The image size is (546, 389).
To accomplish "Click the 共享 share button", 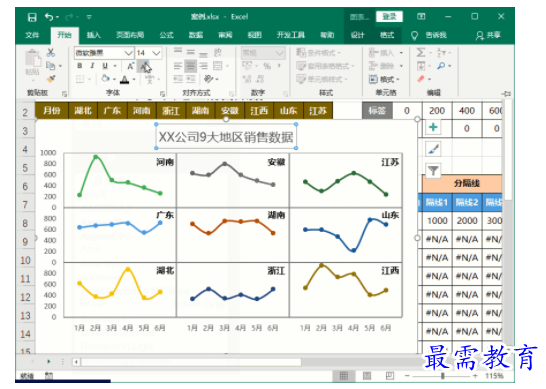I will [489, 35].
